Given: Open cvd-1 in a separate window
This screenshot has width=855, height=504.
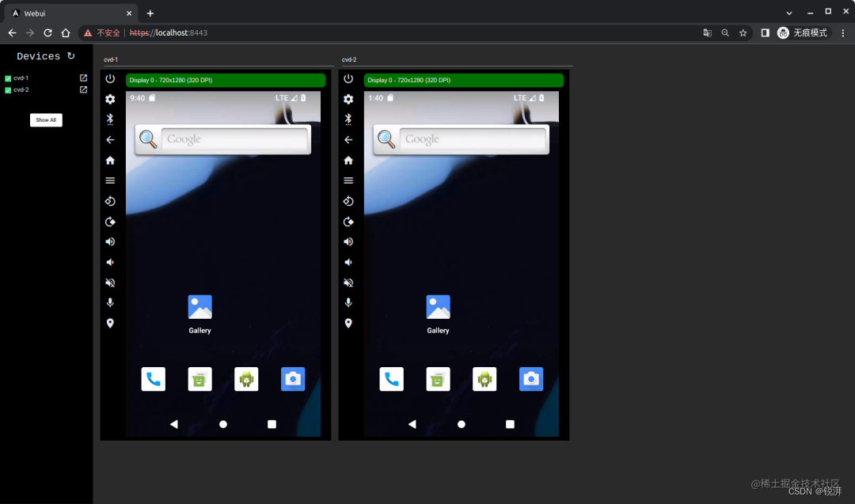Looking at the screenshot, I should (x=82, y=78).
